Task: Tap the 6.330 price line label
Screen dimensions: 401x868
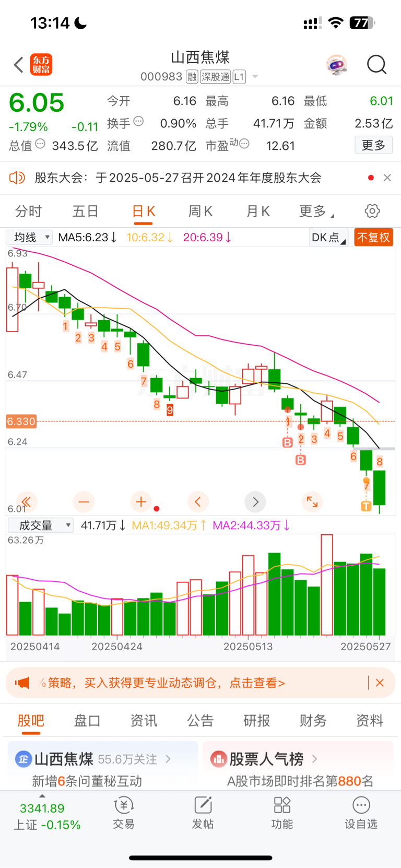Action: pos(21,421)
